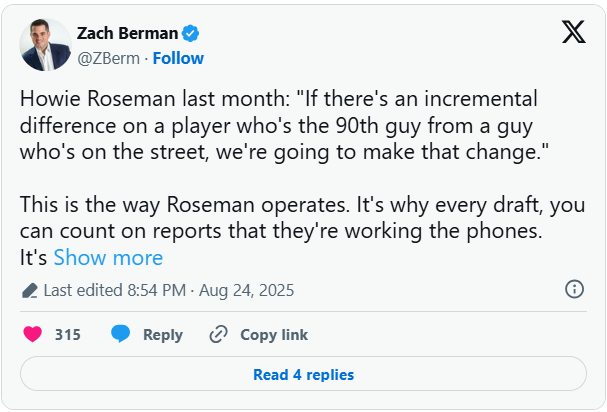Click the speech bubble reply icon
This screenshot has width=607, height=412.
coord(121,334)
